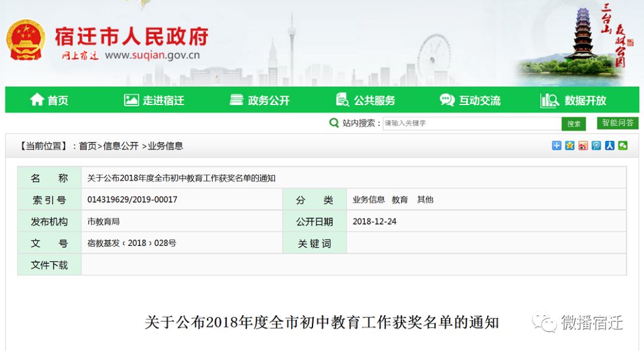Viewport: 644px width, 351px height.
Task: Click the 首页 breadcrumb link
Action: pos(88,146)
